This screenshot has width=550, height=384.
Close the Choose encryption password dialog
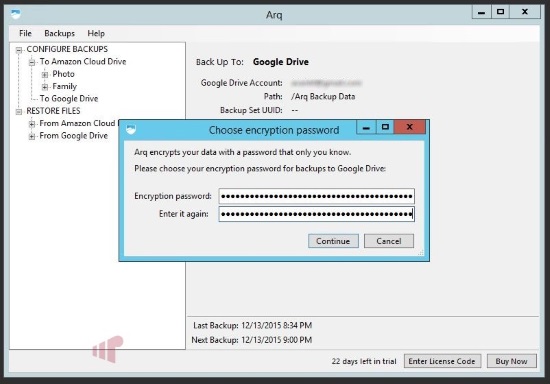coord(409,127)
